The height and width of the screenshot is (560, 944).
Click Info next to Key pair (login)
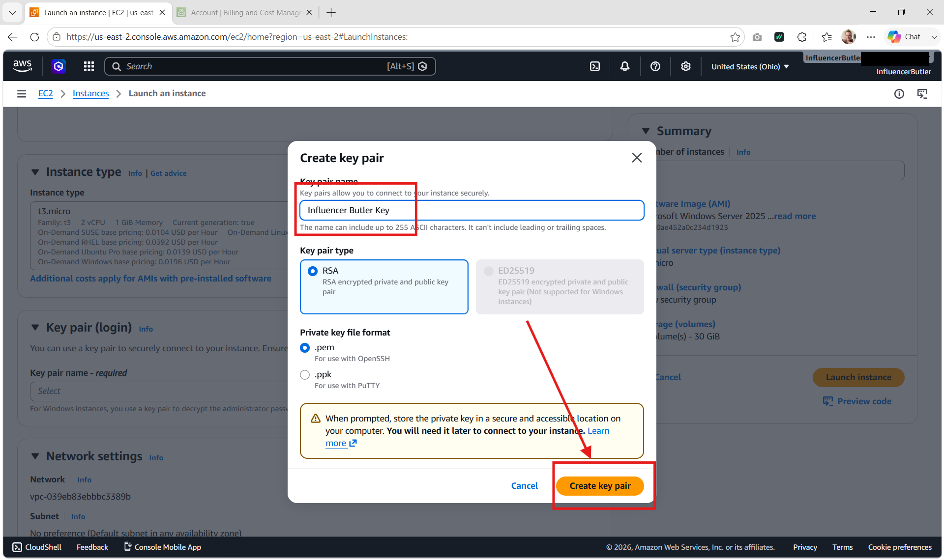[146, 329]
